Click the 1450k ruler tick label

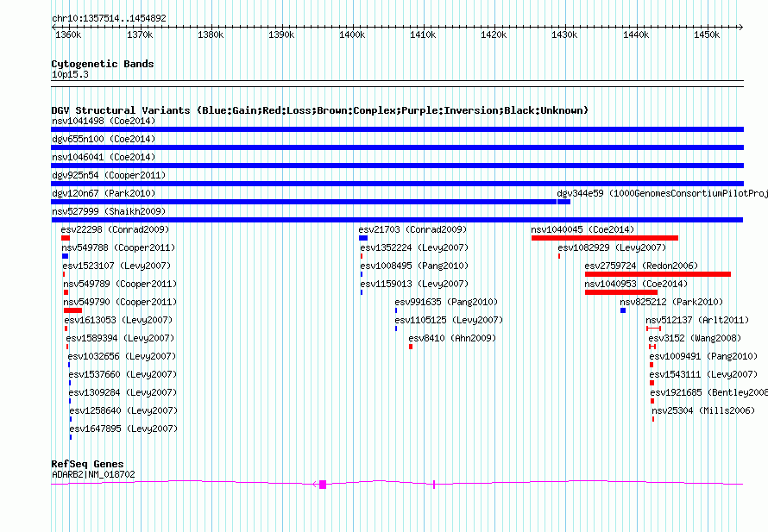point(707,34)
